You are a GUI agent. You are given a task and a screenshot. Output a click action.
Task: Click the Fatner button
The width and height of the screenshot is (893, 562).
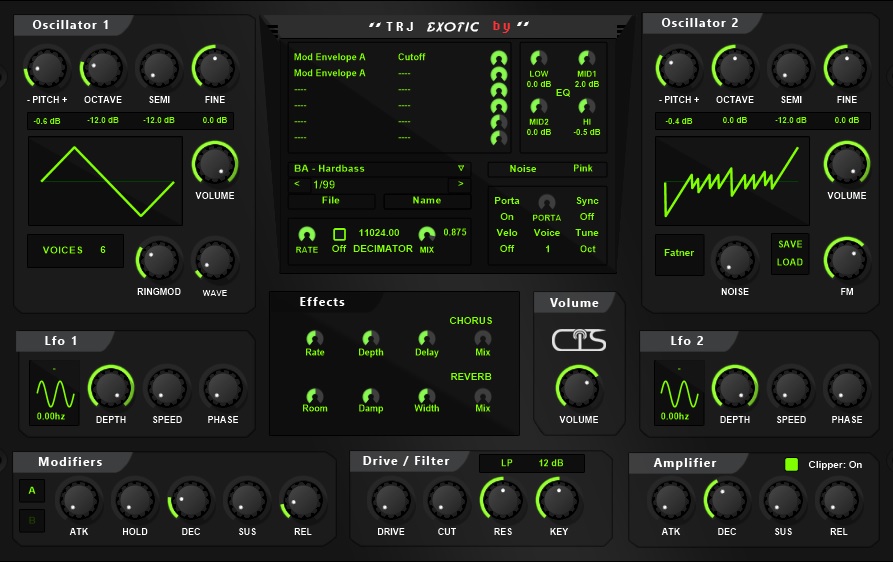pos(679,253)
